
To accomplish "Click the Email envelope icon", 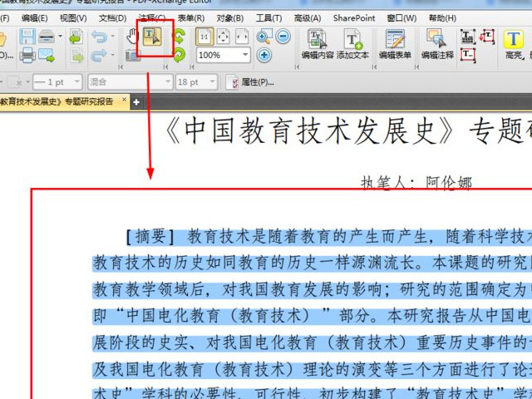I will click(x=47, y=55).
